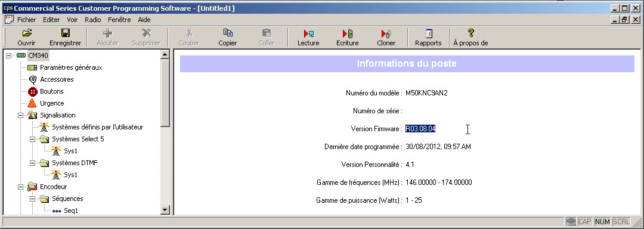This screenshot has width=644, height=229.
Task: Open À propos de help icon
Action: [470, 33]
